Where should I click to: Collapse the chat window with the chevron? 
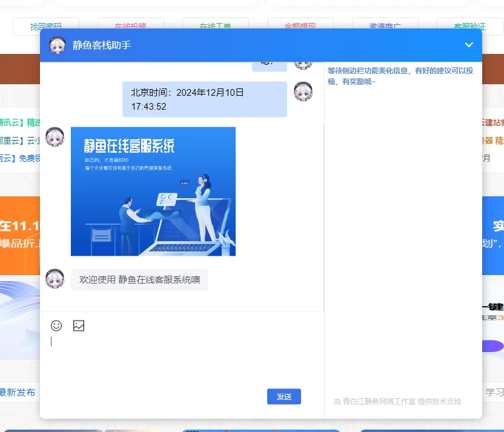pos(468,45)
